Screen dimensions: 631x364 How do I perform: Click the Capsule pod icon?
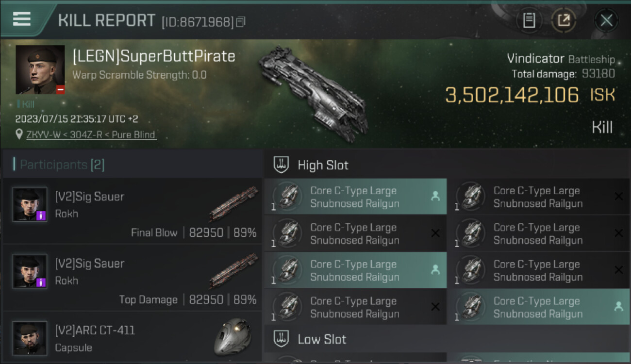pyautogui.click(x=232, y=336)
